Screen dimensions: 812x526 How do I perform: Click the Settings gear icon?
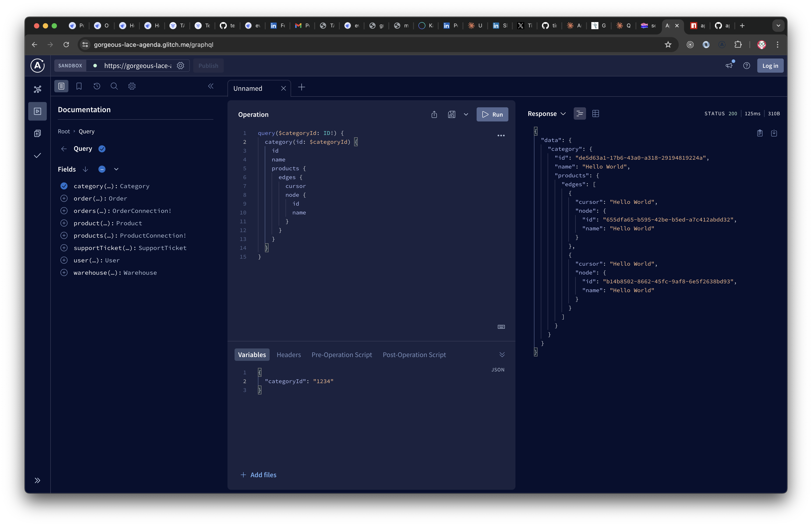pyautogui.click(x=133, y=86)
